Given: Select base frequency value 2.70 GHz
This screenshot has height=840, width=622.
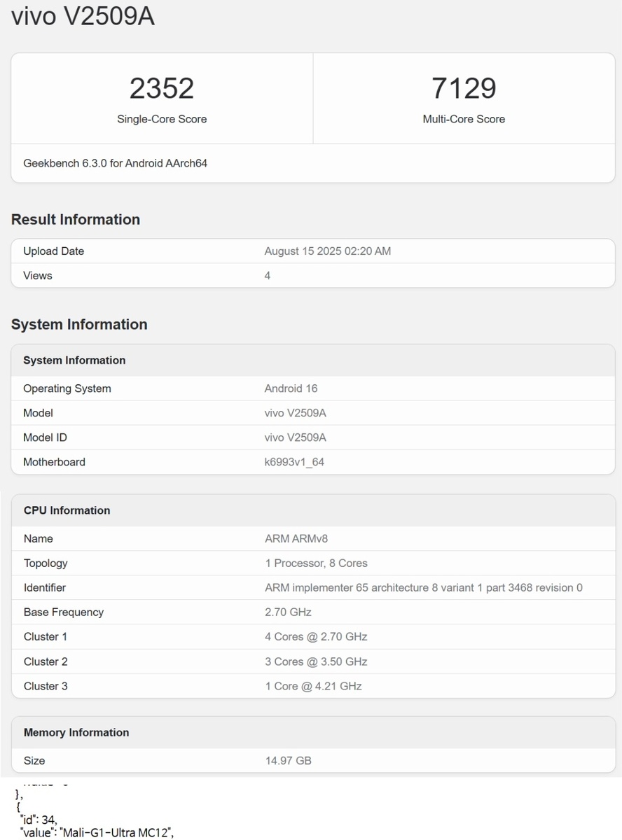Looking at the screenshot, I should [x=289, y=612].
